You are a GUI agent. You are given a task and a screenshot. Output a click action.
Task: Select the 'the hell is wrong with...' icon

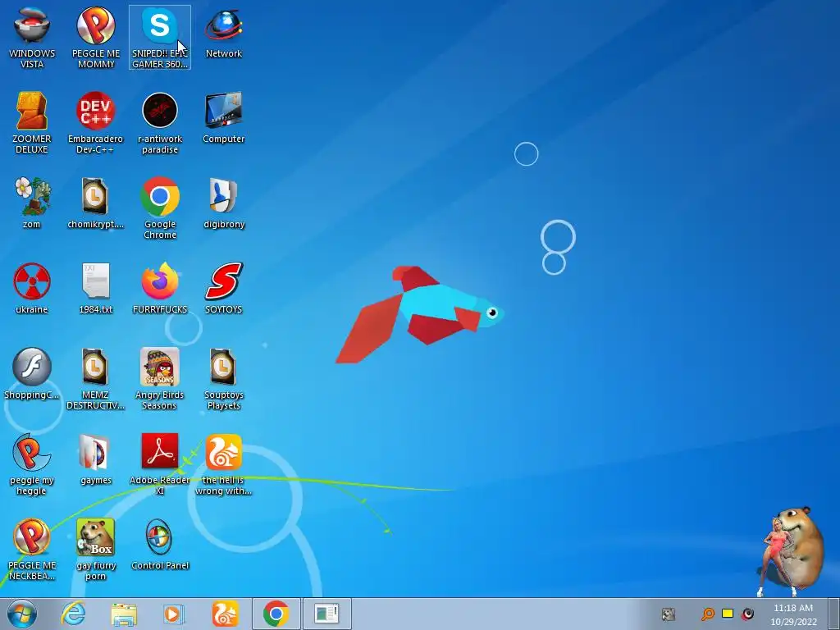[x=224, y=464]
